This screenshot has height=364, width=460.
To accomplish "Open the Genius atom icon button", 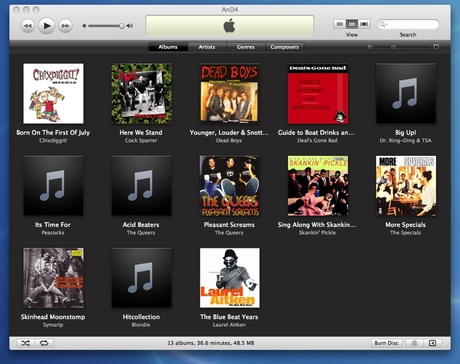I will click(x=414, y=343).
